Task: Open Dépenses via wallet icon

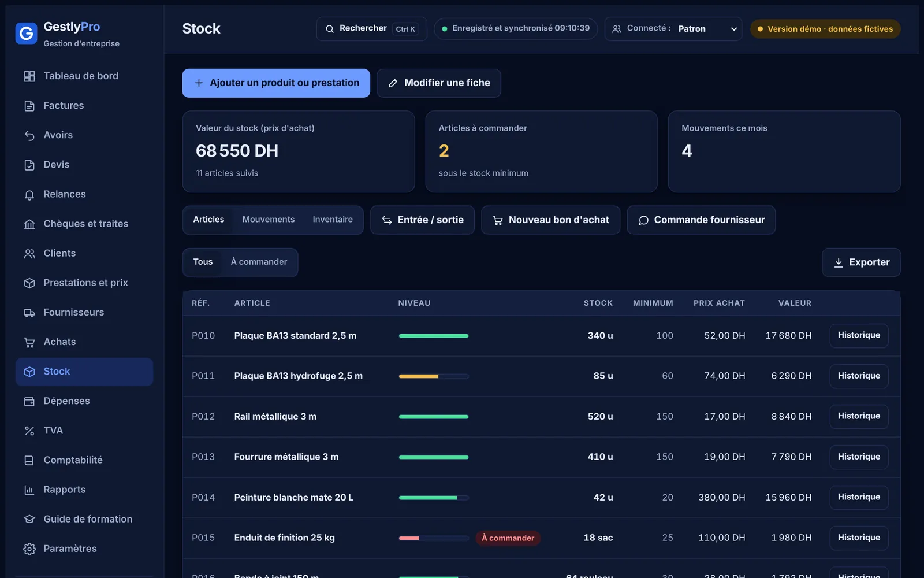Action: click(29, 401)
